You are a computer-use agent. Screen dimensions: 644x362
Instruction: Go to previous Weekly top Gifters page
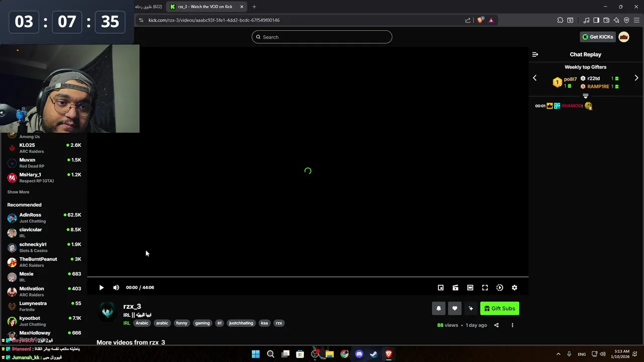tap(535, 78)
